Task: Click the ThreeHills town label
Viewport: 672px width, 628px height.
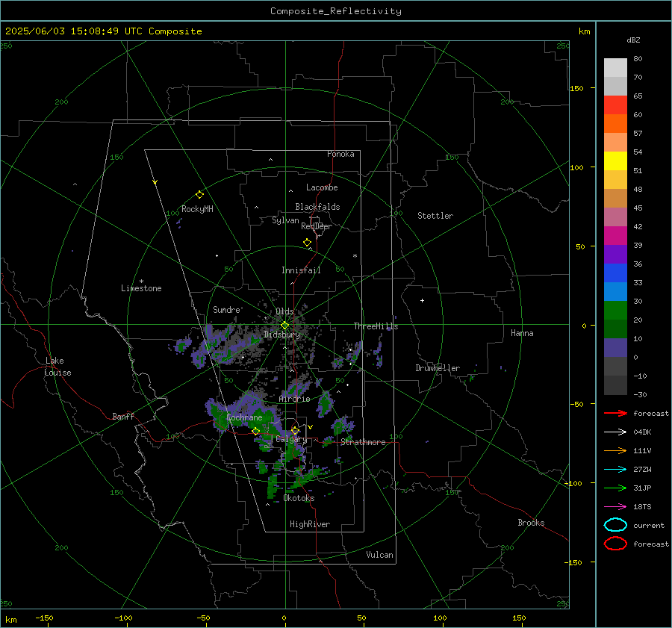Action: pyautogui.click(x=376, y=326)
